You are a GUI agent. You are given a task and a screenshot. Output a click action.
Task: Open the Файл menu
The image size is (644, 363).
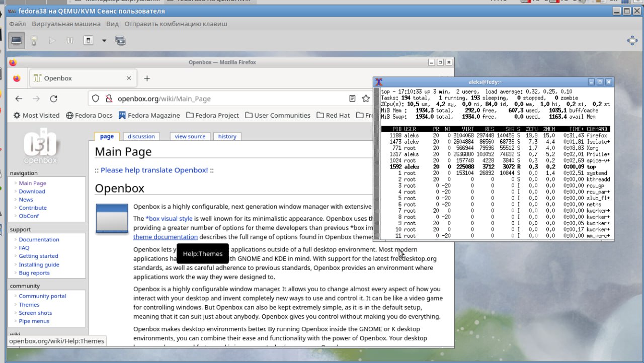coord(18,24)
